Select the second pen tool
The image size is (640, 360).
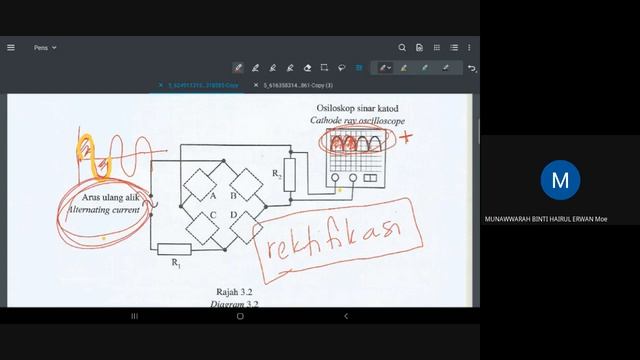pyautogui.click(x=256, y=68)
